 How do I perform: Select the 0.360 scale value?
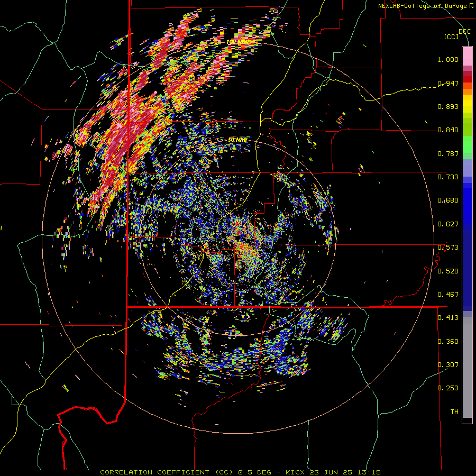pyautogui.click(x=448, y=342)
